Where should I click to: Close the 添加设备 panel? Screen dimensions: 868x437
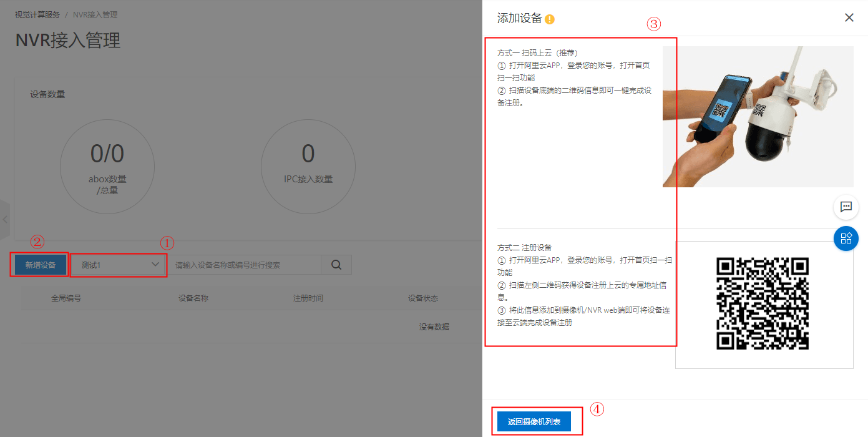point(849,18)
